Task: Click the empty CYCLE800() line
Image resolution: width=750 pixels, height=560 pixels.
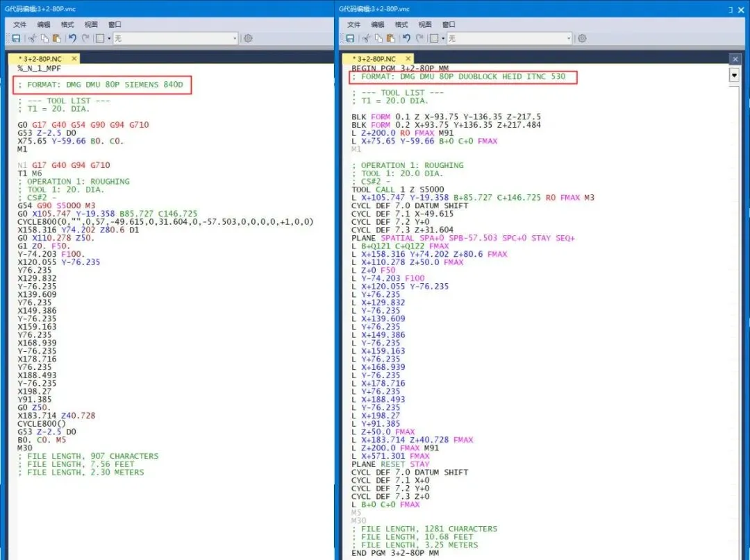Action: pyautogui.click(x=42, y=424)
